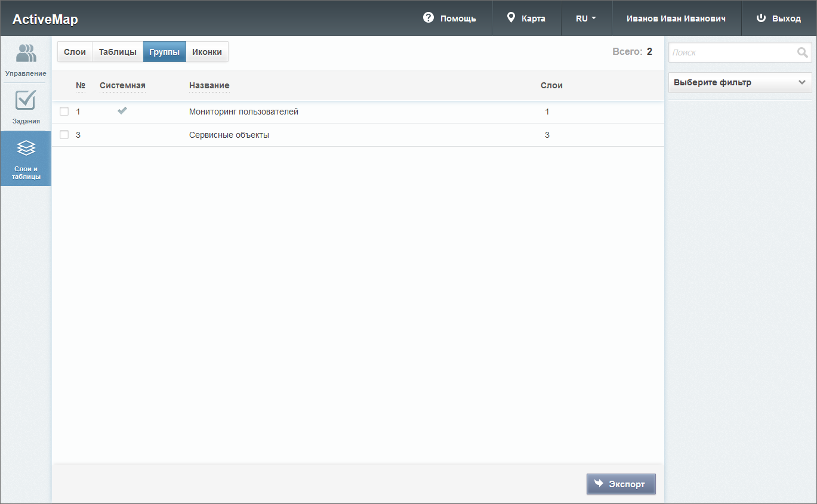Viewport: 817px width, 504px height.
Task: Select the Слои и таблицы layers icon
Action: click(26, 148)
